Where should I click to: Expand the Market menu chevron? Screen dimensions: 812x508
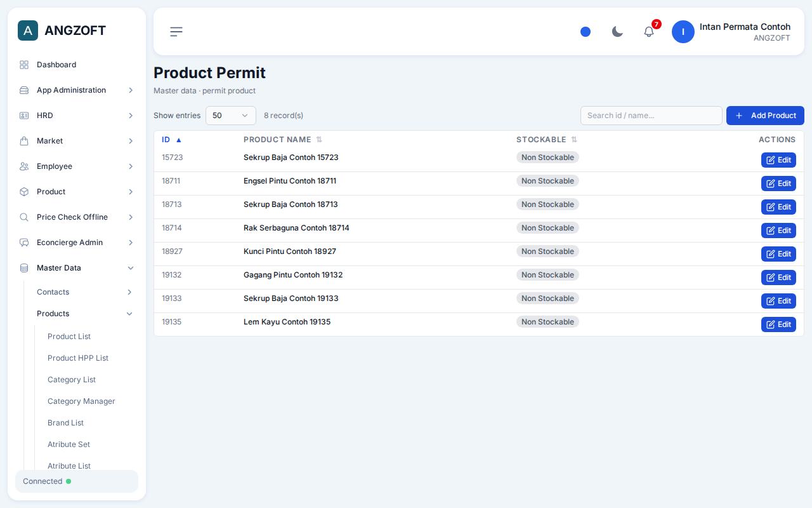click(x=131, y=141)
